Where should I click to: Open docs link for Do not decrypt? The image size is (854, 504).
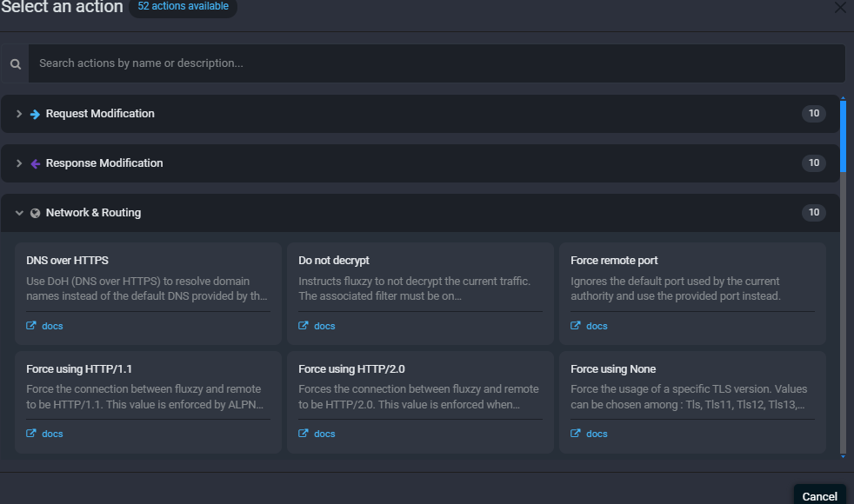point(324,326)
